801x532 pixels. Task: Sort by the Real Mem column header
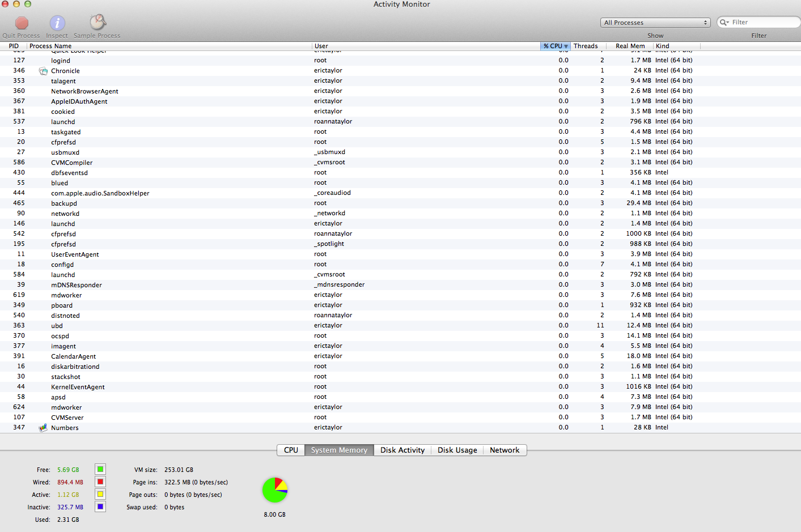630,46
